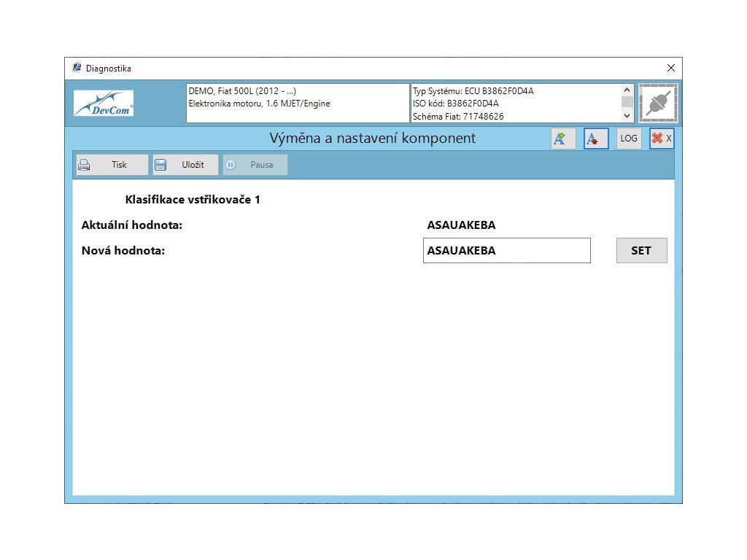The width and height of the screenshot is (747, 560).
Task: Click the system info scrollbar thumb
Action: [627, 101]
